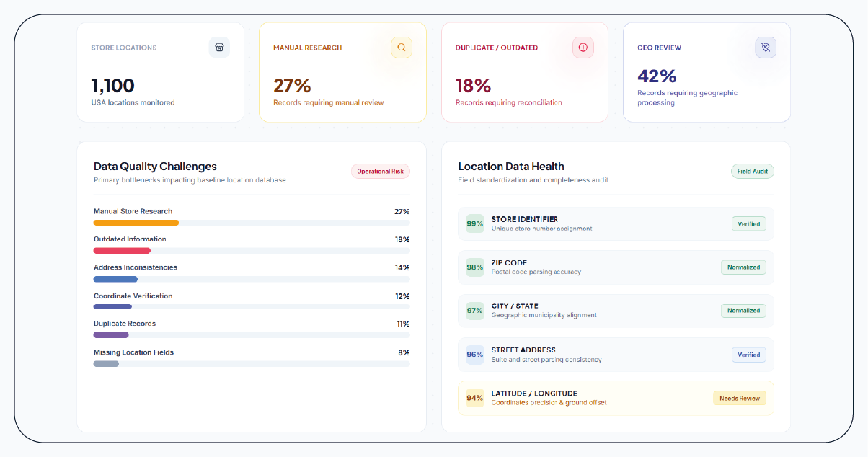Screen dimensions: 868x457
Task: Click the "USA locations monitored" caption
Action: [133, 102]
